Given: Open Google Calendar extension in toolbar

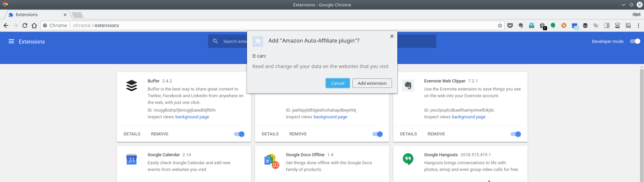Looking at the screenshot, I should pyautogui.click(x=575, y=26).
